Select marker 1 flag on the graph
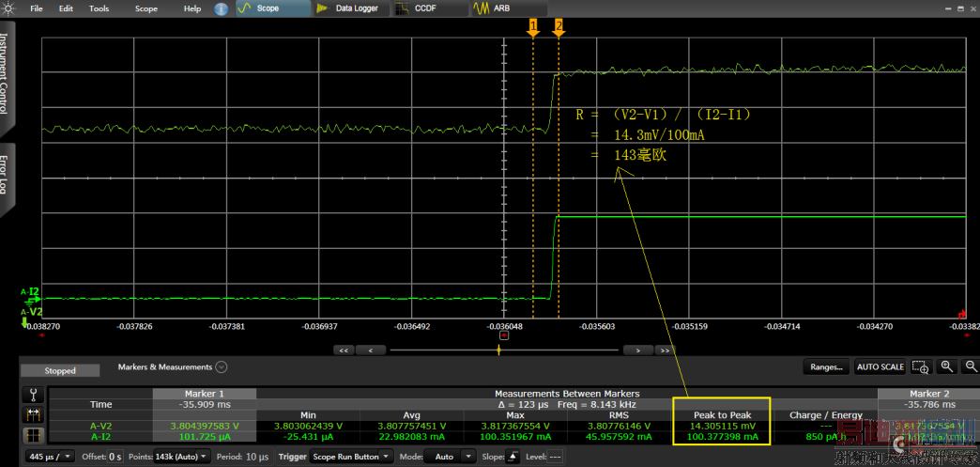This screenshot has height=467, width=980. point(533,27)
